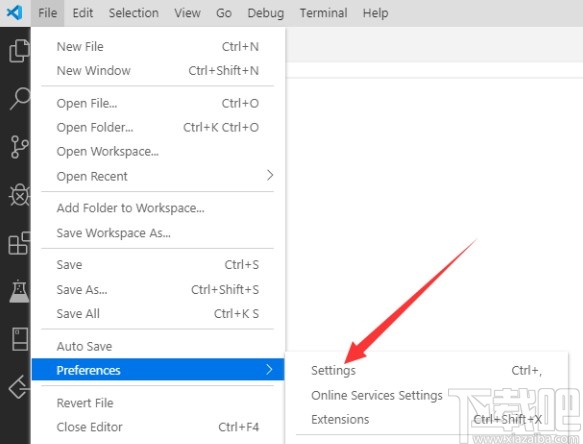
Task: Open the Terminal menu in menu bar
Action: (x=323, y=13)
